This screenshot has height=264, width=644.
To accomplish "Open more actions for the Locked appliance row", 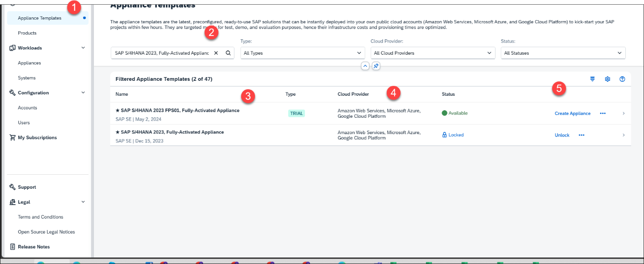I will pos(581,135).
